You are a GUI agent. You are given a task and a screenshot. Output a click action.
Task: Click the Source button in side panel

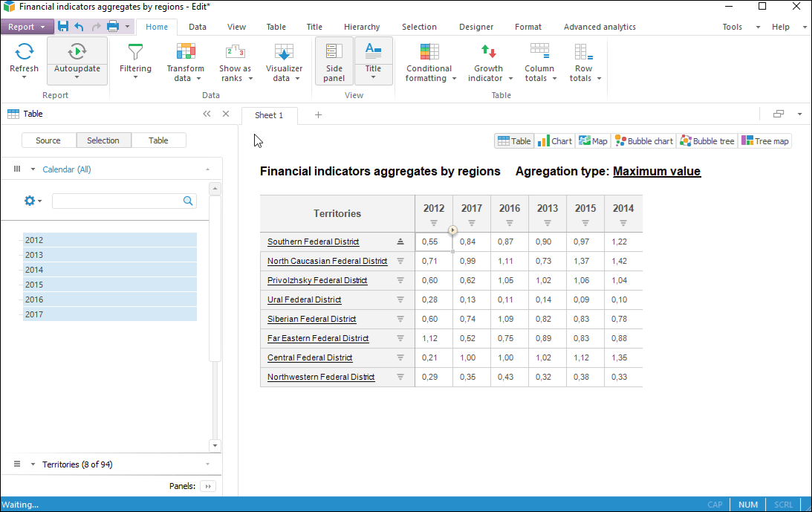(48, 140)
